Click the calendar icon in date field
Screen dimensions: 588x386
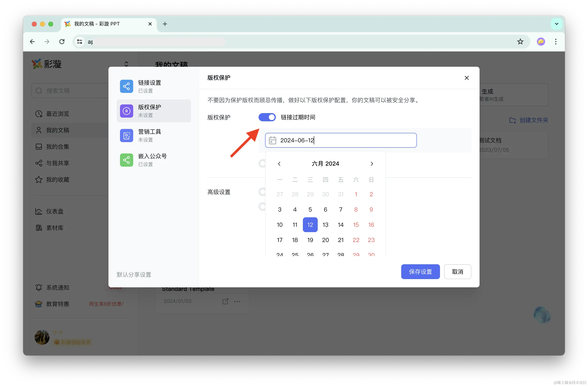pyautogui.click(x=272, y=140)
